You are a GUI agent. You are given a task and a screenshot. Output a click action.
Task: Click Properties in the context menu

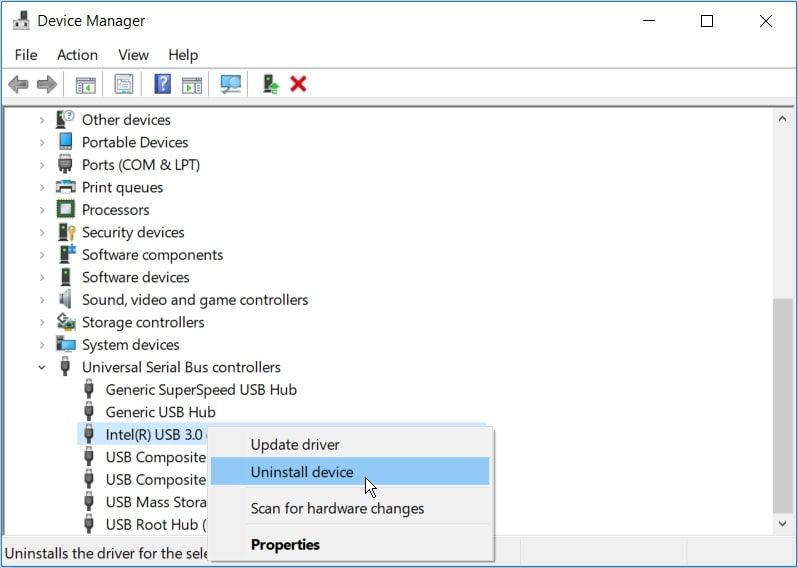(x=285, y=545)
